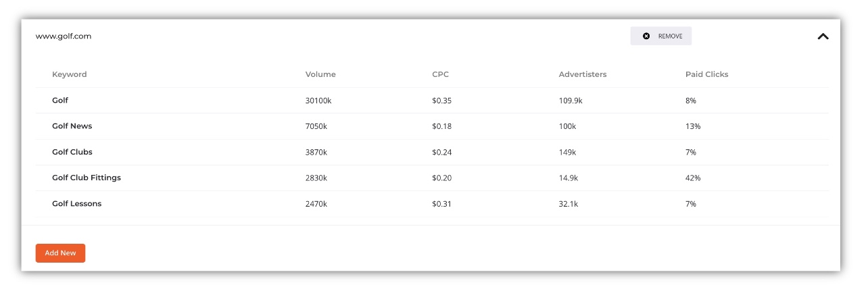This screenshot has width=868, height=289.
Task: Sort by the Volume column header
Action: (320, 74)
